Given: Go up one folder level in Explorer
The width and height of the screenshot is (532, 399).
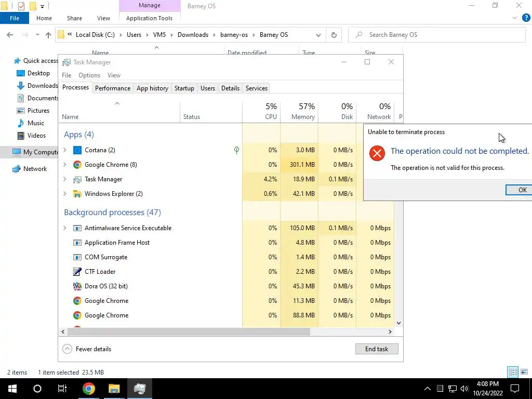Looking at the screenshot, I should [48, 35].
